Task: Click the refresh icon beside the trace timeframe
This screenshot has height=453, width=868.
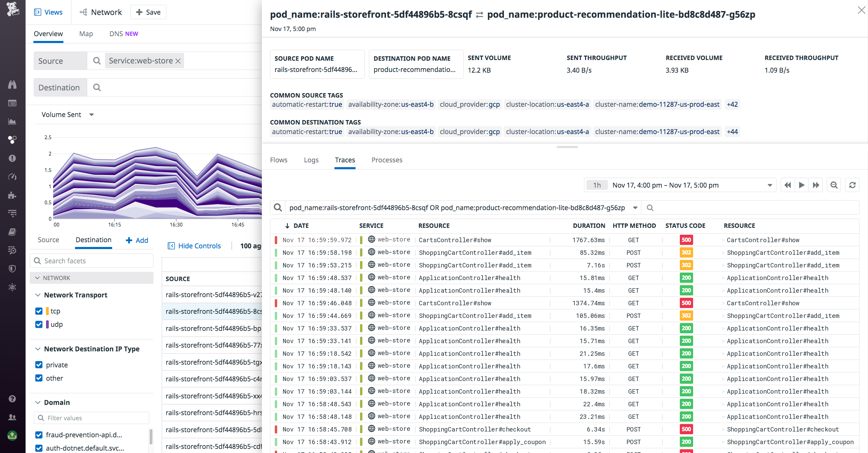Action: tap(852, 185)
